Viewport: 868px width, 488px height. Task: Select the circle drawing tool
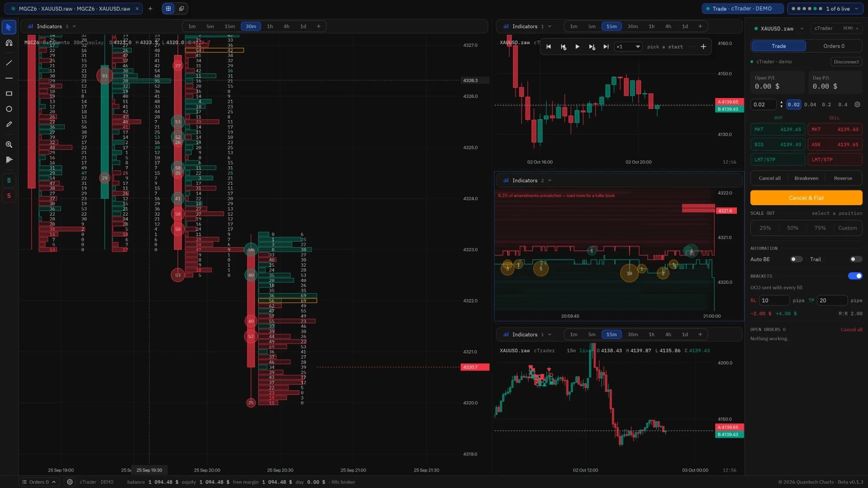tap(9, 109)
